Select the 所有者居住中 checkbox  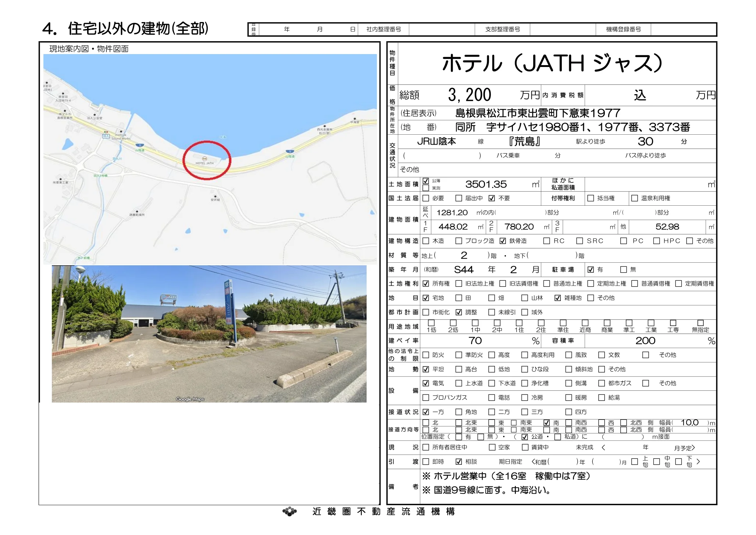[x=426, y=447]
